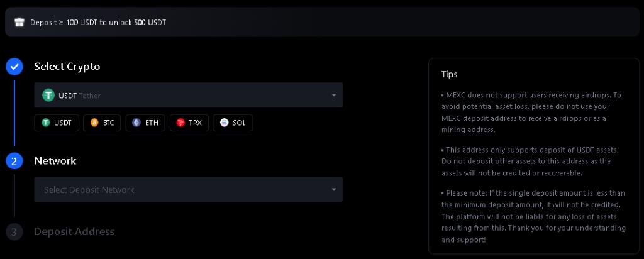Click the ETH coin icon

(x=137, y=123)
